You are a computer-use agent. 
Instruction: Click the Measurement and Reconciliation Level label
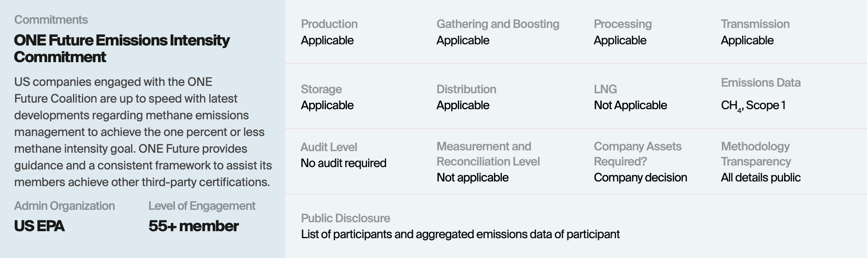point(488,154)
